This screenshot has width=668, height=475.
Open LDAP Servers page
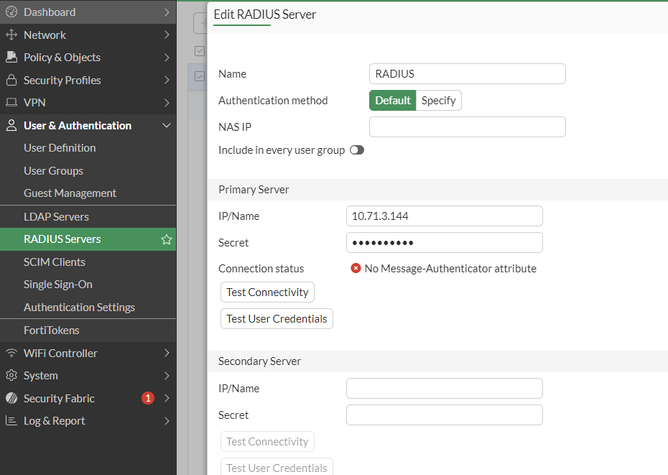56,217
